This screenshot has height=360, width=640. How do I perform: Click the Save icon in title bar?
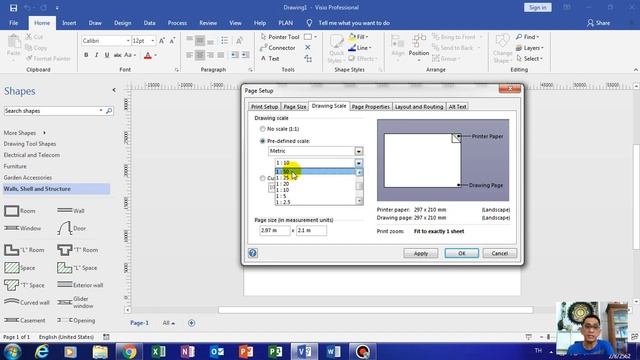[13, 8]
